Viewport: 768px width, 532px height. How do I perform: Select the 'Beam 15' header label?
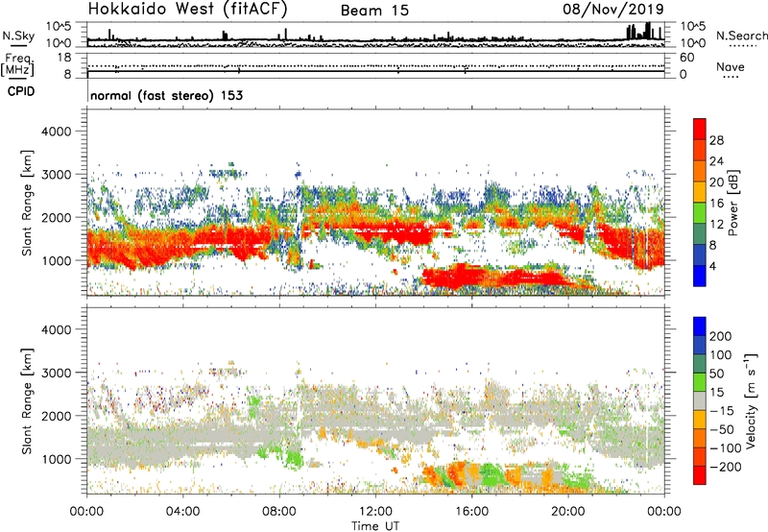[x=374, y=11]
